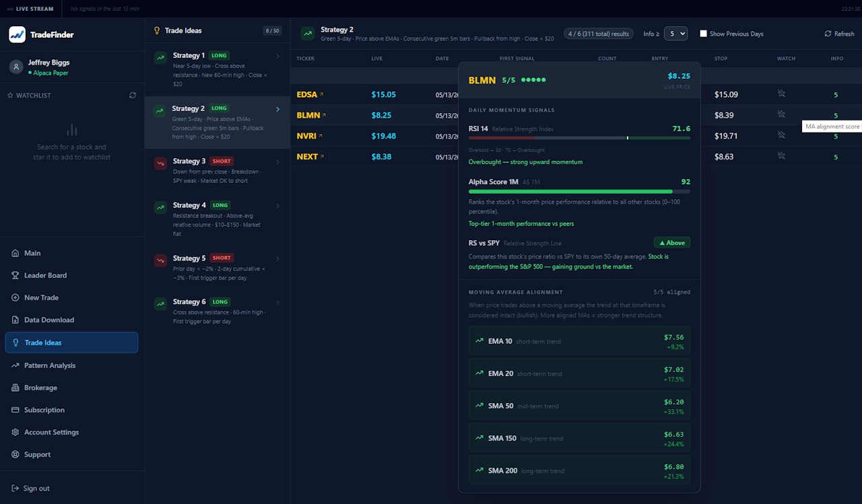
Task: Open the New Trade page
Action: [71, 297]
